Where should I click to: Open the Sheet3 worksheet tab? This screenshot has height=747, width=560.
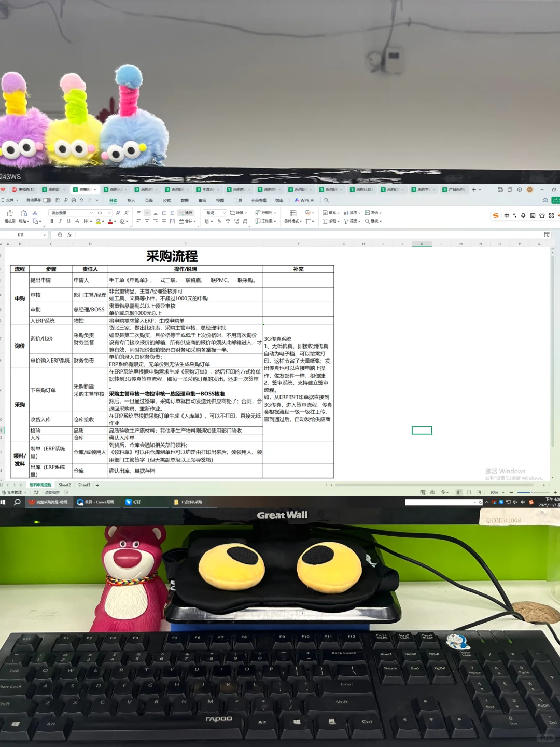84,485
